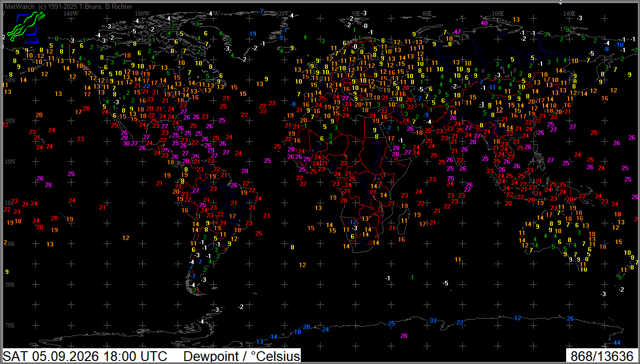Click the magenta 28 reading in Antarctica
The image size is (640, 364).
point(404,336)
